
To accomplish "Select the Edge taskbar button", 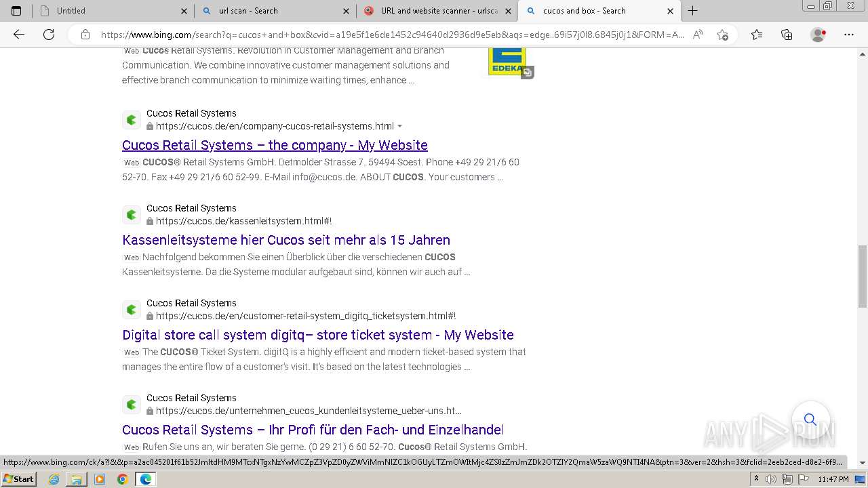I will [146, 479].
